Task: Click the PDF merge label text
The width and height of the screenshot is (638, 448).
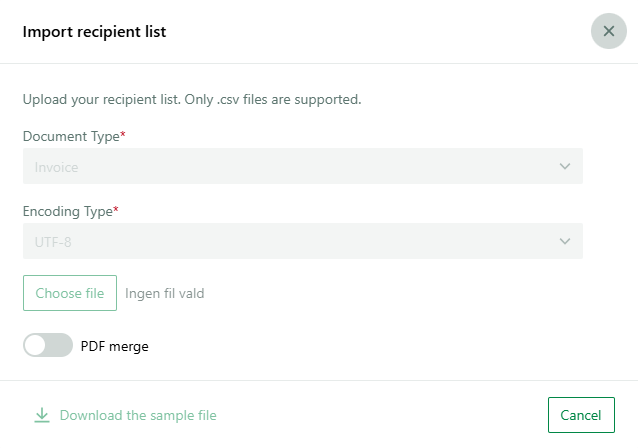Action: [115, 346]
